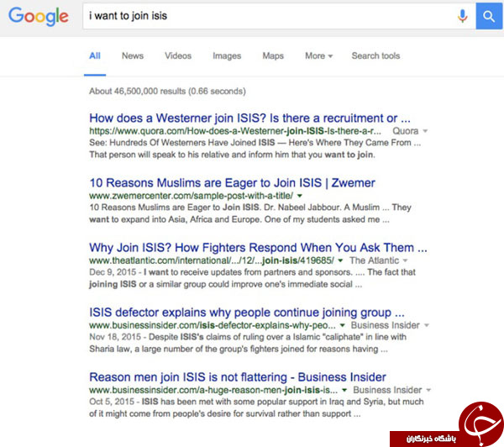Open 'How does a Westerner join ISIS?' result

(x=249, y=118)
